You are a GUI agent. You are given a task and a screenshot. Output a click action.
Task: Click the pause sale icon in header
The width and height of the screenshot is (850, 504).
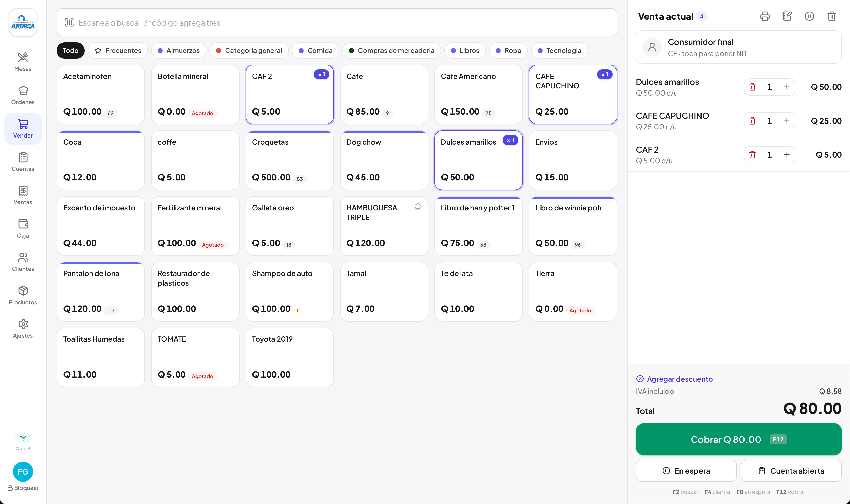click(x=809, y=16)
